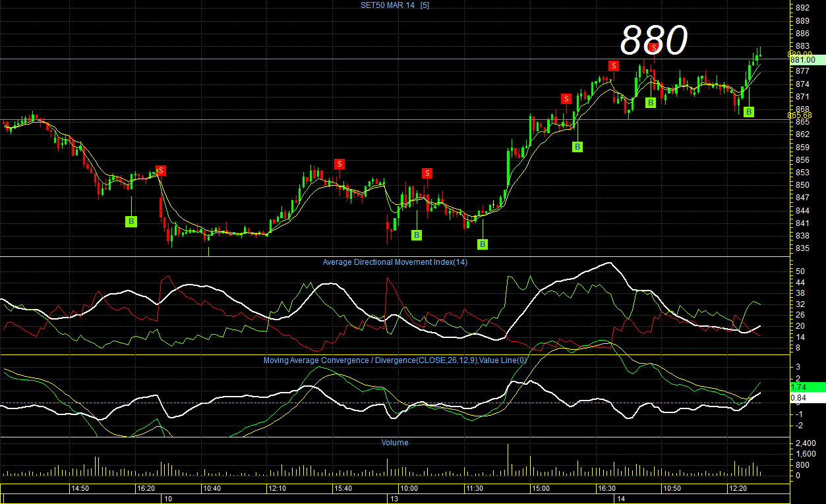The height and width of the screenshot is (504, 826).
Task: Click the 14:50 time axis label
Action: pos(80,488)
